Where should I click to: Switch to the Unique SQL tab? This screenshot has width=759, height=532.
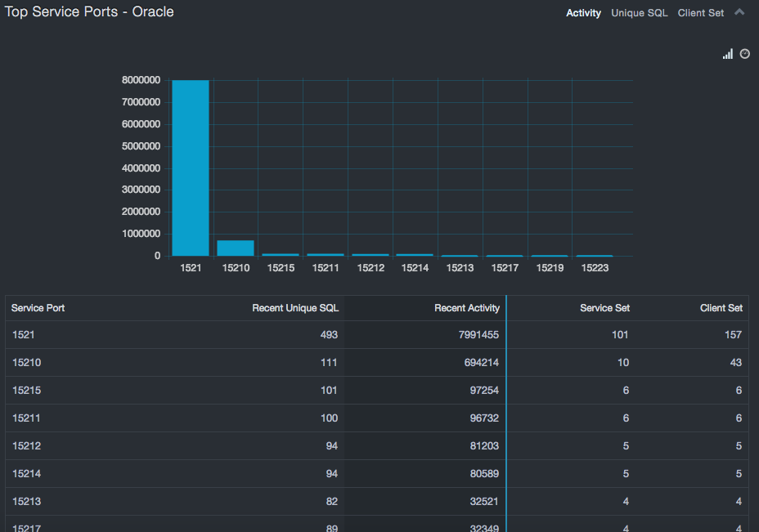pyautogui.click(x=639, y=13)
